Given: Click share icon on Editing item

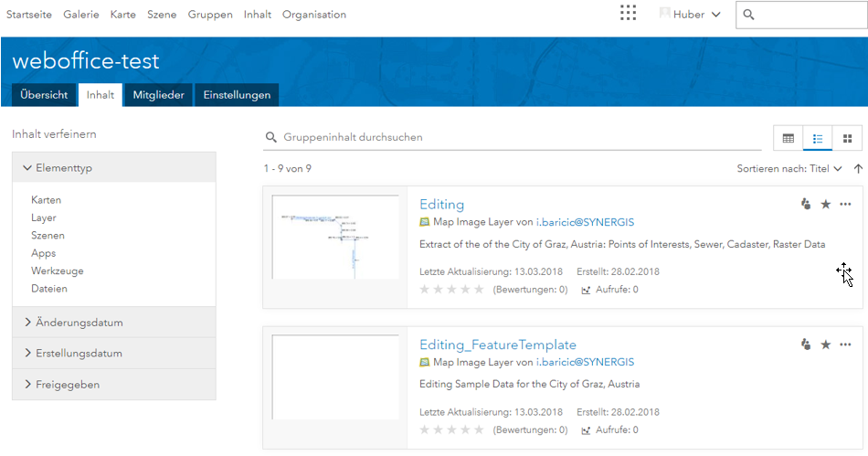Looking at the screenshot, I should tap(806, 204).
